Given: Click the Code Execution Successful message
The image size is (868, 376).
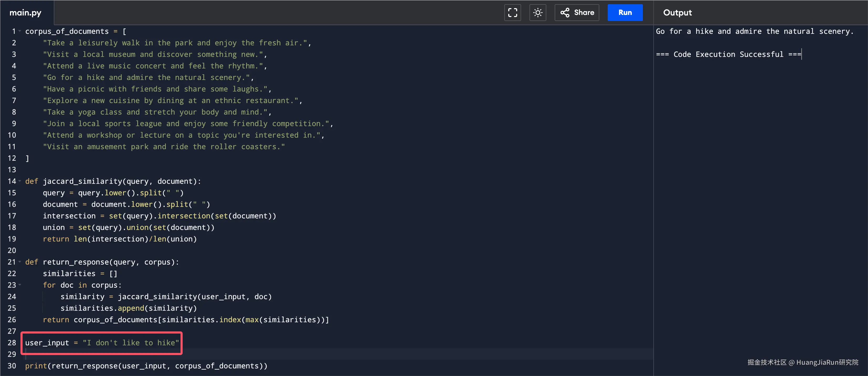Looking at the screenshot, I should (728, 54).
